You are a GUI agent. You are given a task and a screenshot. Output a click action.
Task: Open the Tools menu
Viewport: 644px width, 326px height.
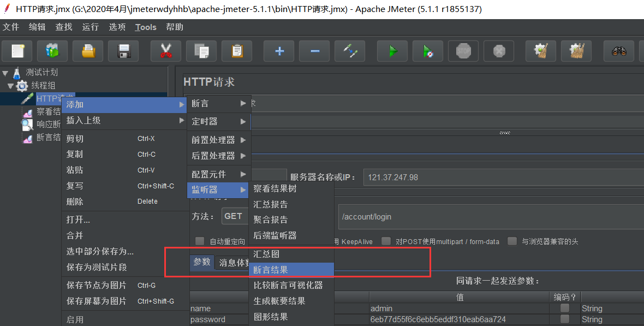pos(146,27)
